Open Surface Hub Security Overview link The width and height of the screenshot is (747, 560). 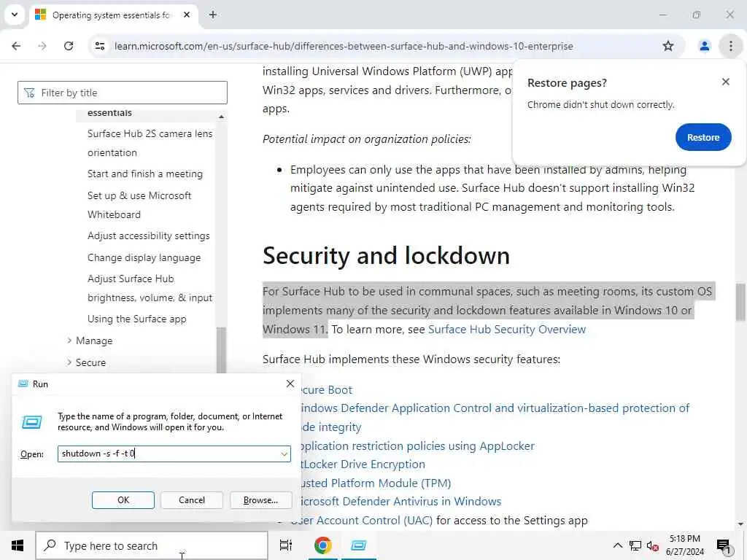(507, 330)
